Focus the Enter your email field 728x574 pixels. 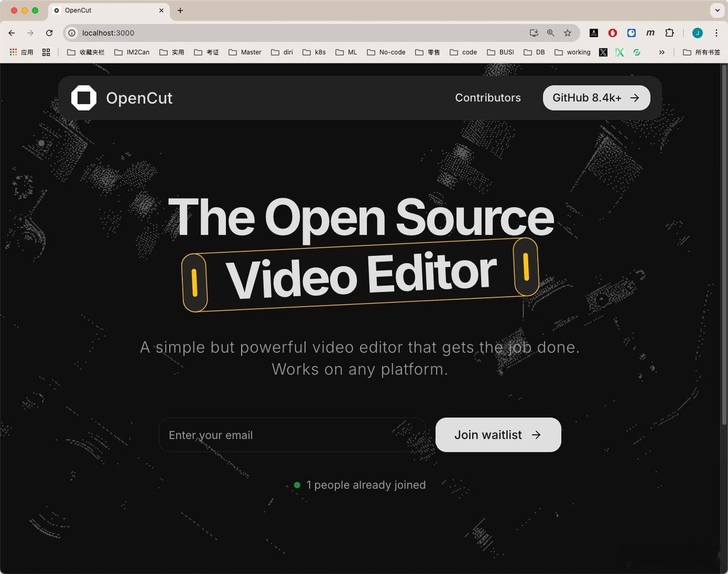click(x=292, y=435)
